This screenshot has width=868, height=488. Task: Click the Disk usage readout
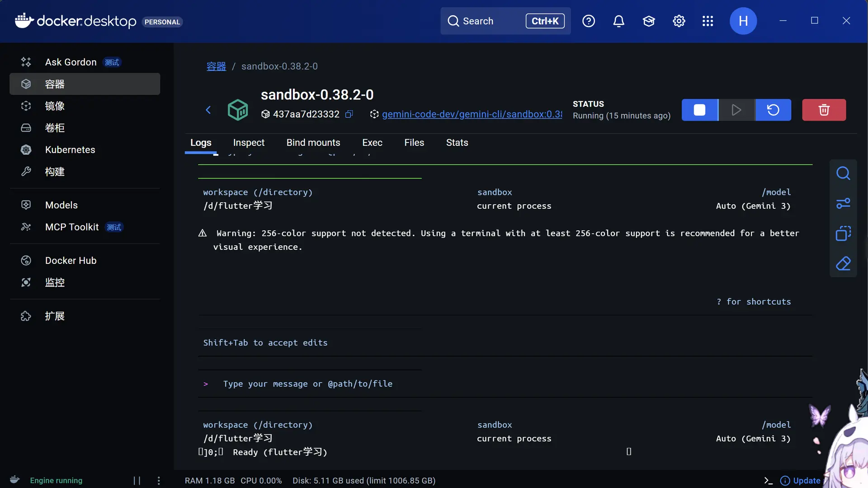364,481
